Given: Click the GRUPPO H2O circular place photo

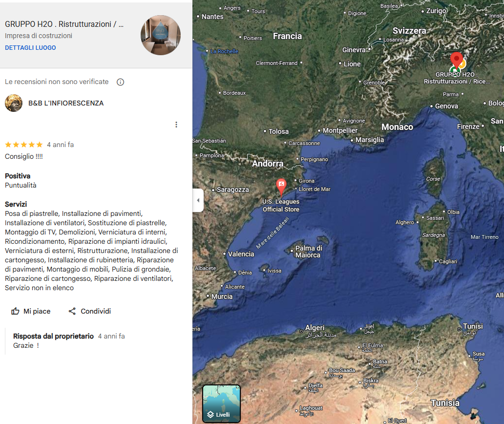Looking at the screenshot, I should pyautogui.click(x=160, y=35).
